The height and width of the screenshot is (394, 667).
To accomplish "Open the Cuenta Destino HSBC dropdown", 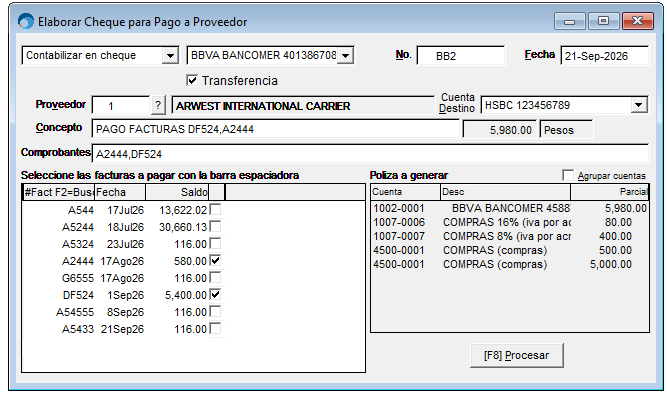I will point(639,105).
